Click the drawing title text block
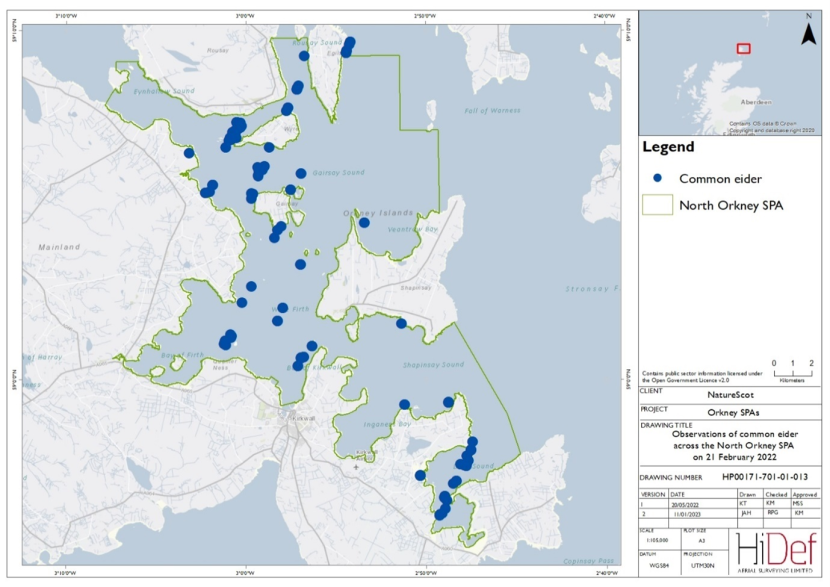 pyautogui.click(x=735, y=446)
